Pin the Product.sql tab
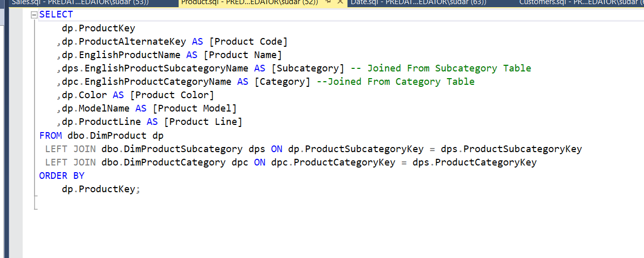Screen dimensions: 644x258 pos(327,2)
